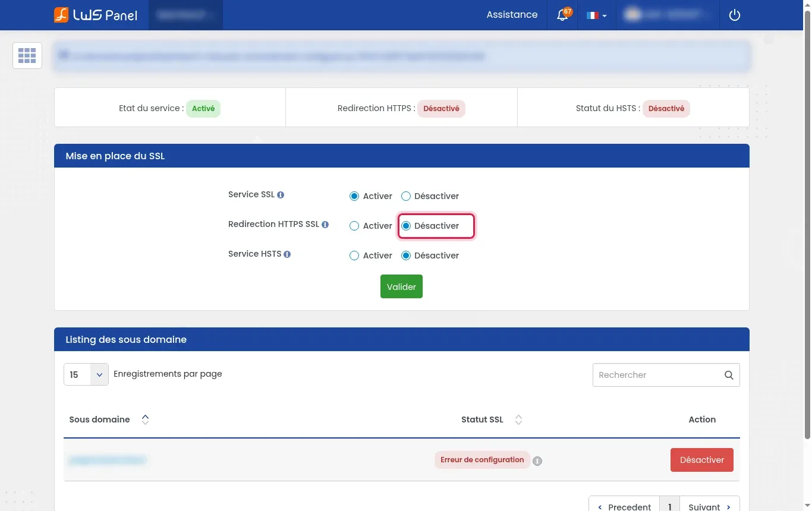Open the blurred domain selector in header
The height and width of the screenshot is (511, 812).
click(186, 15)
